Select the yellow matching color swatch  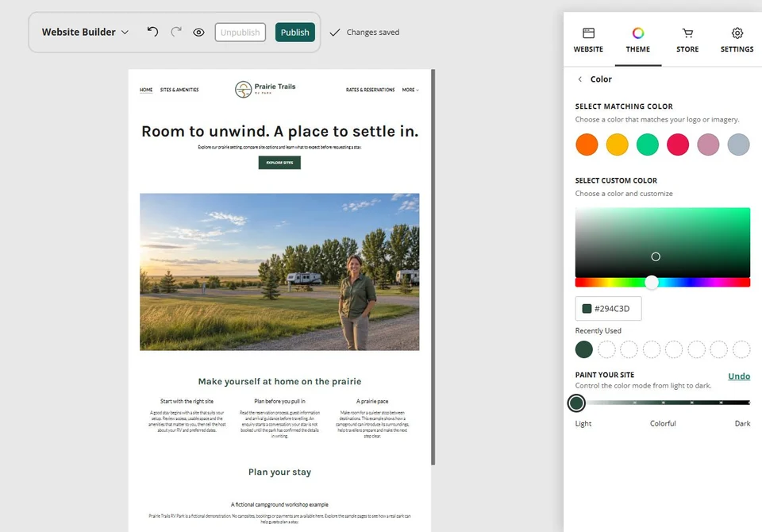(618, 145)
